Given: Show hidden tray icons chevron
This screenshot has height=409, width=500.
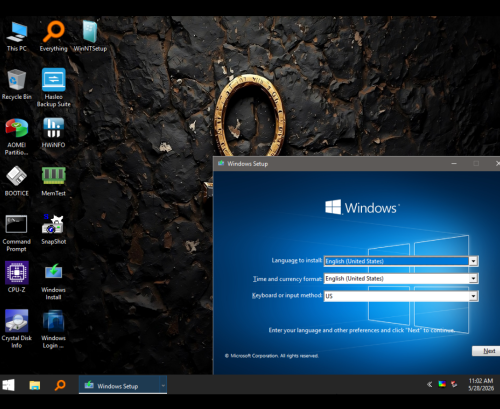Looking at the screenshot, I should tap(429, 384).
